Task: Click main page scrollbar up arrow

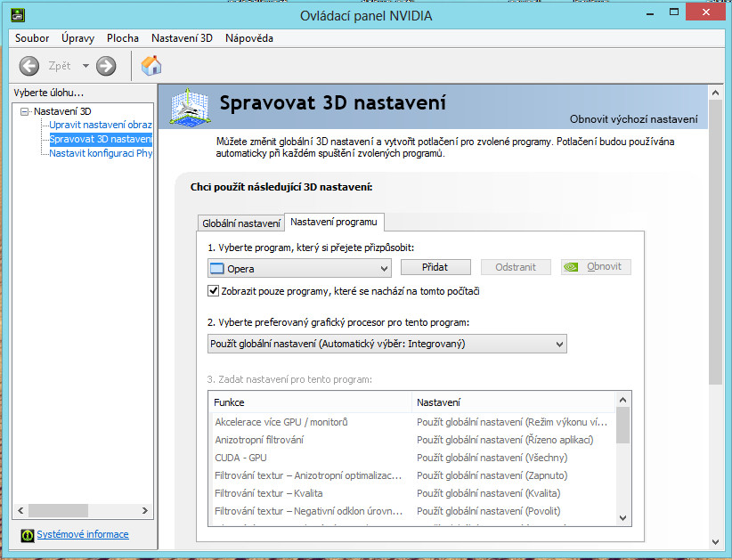Action: 715,93
